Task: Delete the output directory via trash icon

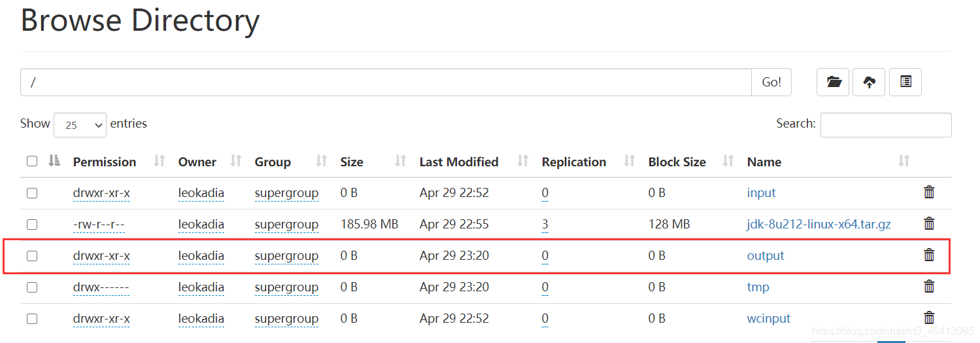Action: pyautogui.click(x=929, y=255)
